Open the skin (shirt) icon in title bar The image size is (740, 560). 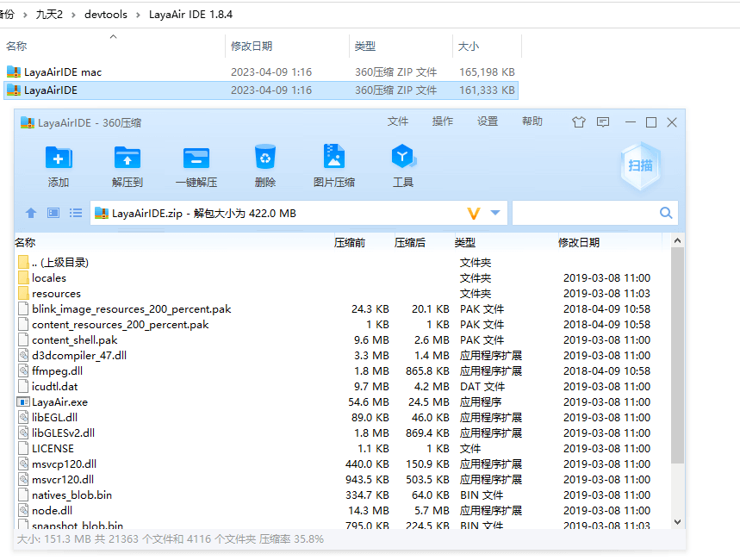point(579,122)
